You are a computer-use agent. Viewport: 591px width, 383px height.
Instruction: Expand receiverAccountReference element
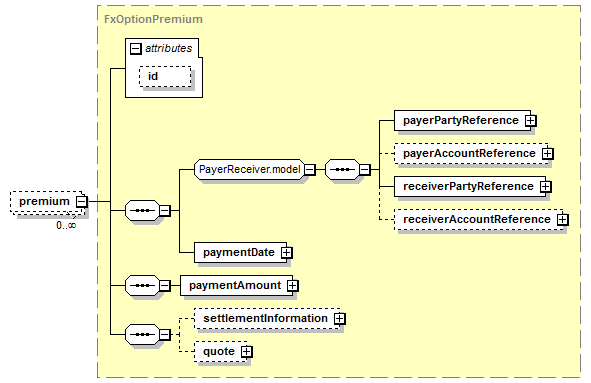click(x=562, y=219)
